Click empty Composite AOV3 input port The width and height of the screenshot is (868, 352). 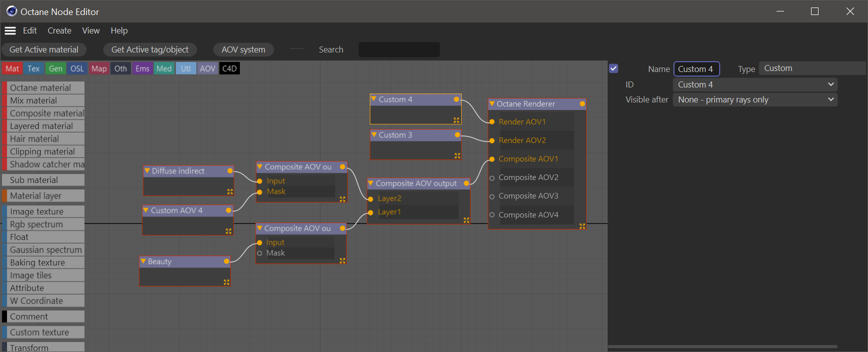(x=492, y=196)
